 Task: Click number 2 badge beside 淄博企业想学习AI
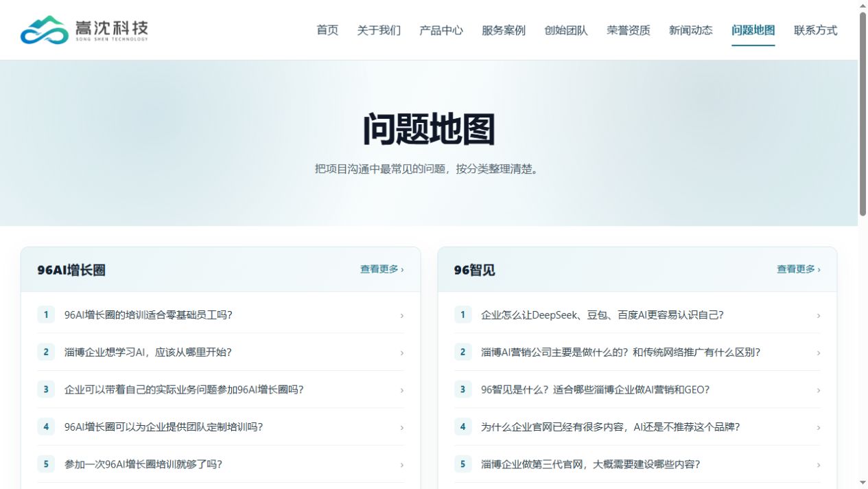coord(46,352)
